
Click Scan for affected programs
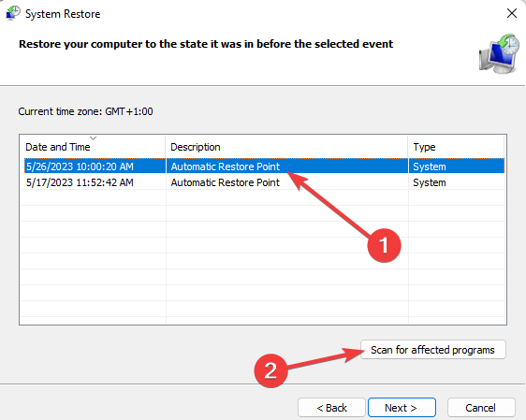[x=432, y=350]
